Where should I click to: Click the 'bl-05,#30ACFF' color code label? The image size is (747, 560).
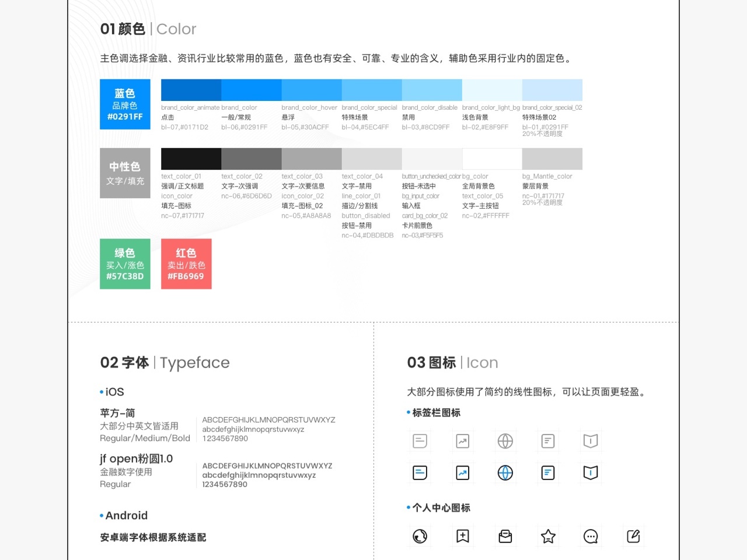305,127
